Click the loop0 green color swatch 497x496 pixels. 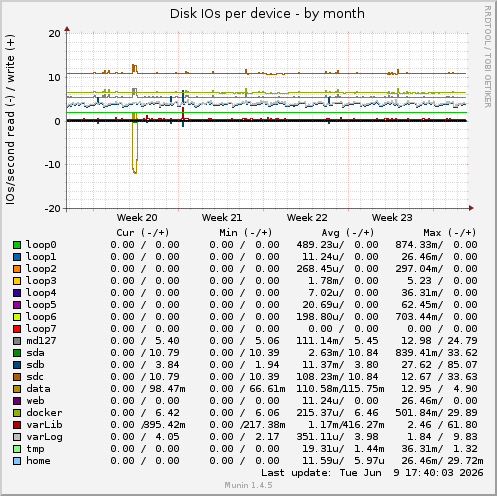point(17,245)
